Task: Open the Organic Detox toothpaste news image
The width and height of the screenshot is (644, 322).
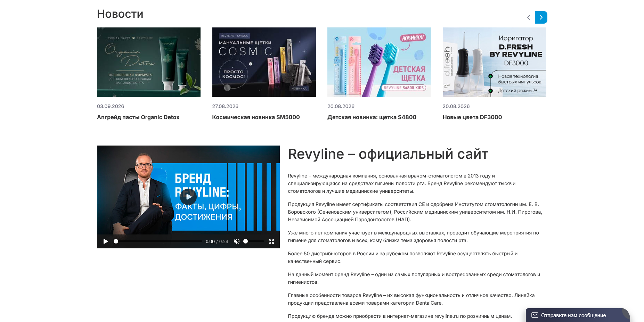Action: click(x=149, y=62)
